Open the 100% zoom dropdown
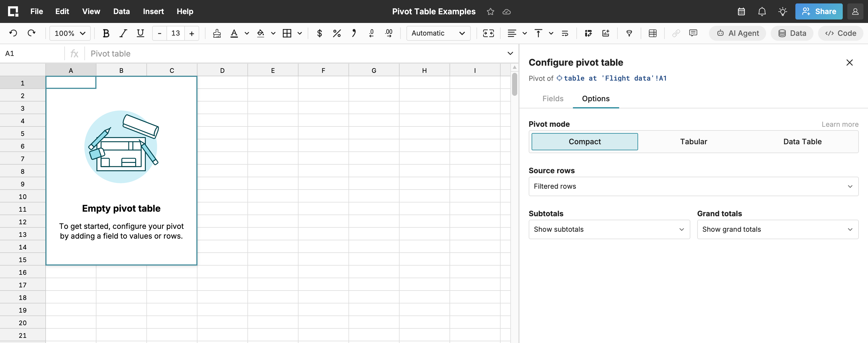The image size is (868, 343). pos(70,33)
